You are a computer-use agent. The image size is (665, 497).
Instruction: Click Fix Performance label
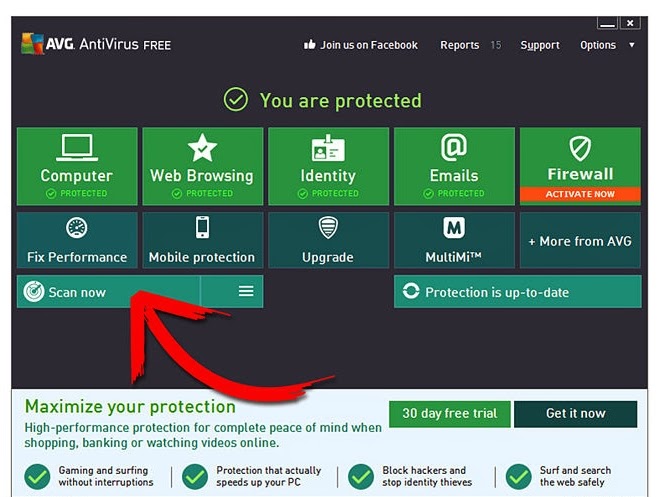point(77,257)
